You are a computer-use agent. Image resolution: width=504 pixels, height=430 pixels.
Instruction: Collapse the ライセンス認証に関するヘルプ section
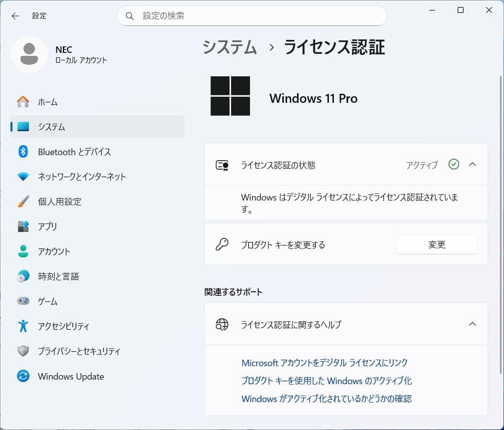pyautogui.click(x=473, y=324)
